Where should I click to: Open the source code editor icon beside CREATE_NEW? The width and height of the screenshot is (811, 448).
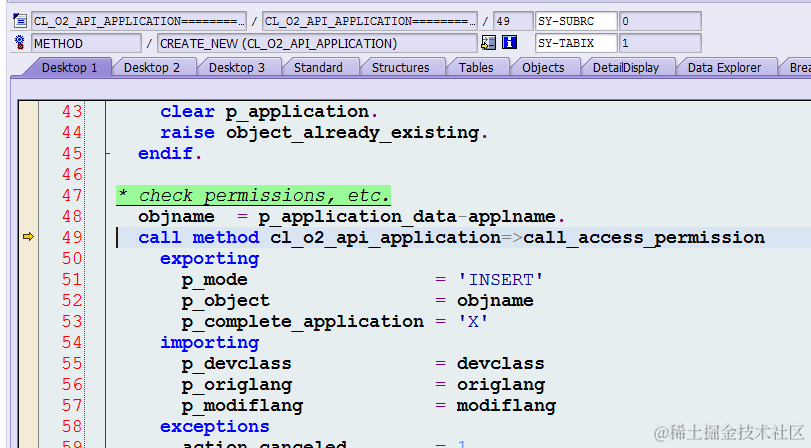(488, 42)
